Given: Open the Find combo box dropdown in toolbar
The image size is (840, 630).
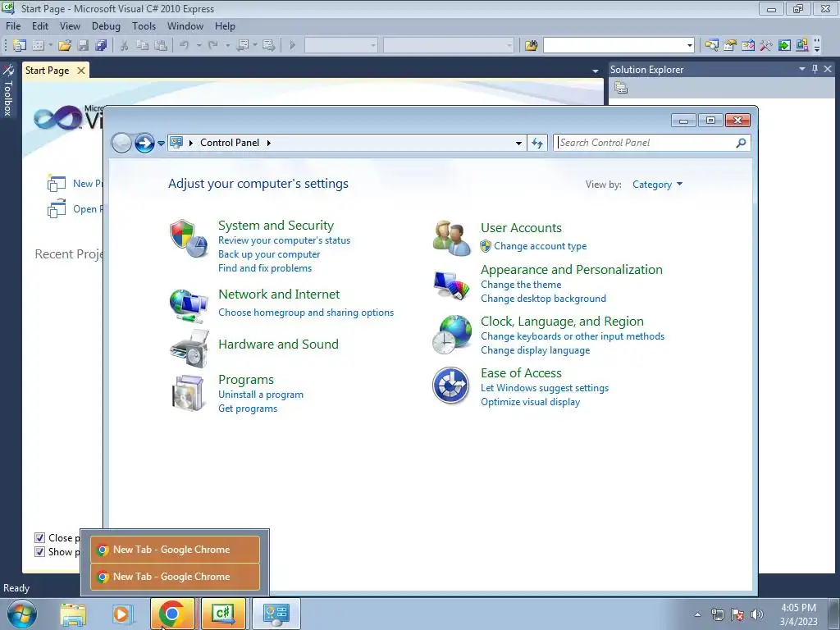Looking at the screenshot, I should click(689, 46).
